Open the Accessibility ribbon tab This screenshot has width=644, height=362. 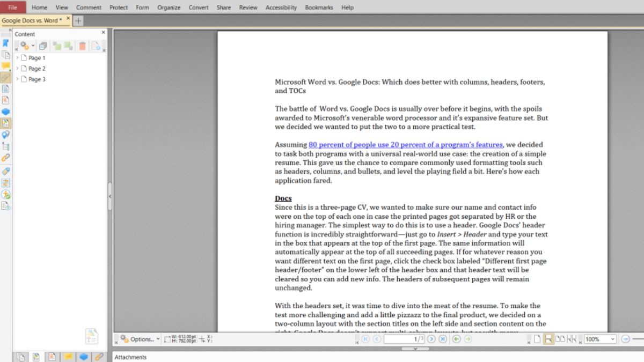tap(281, 8)
